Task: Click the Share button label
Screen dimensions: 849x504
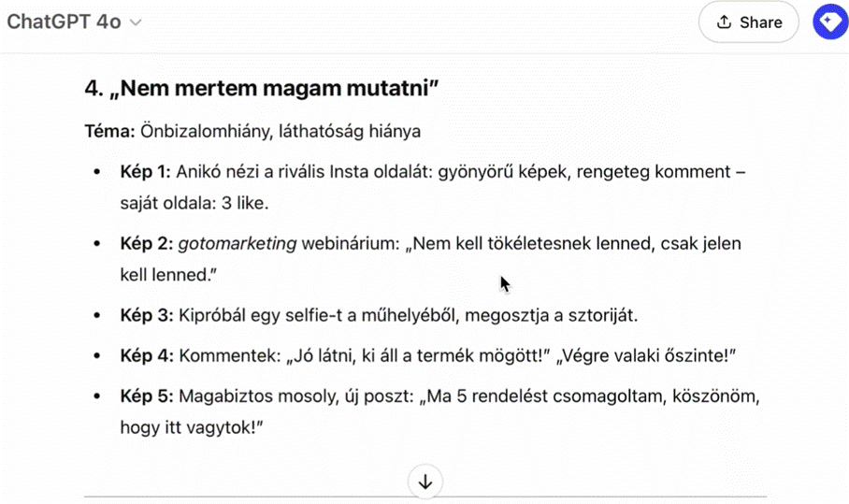Action: click(x=760, y=22)
